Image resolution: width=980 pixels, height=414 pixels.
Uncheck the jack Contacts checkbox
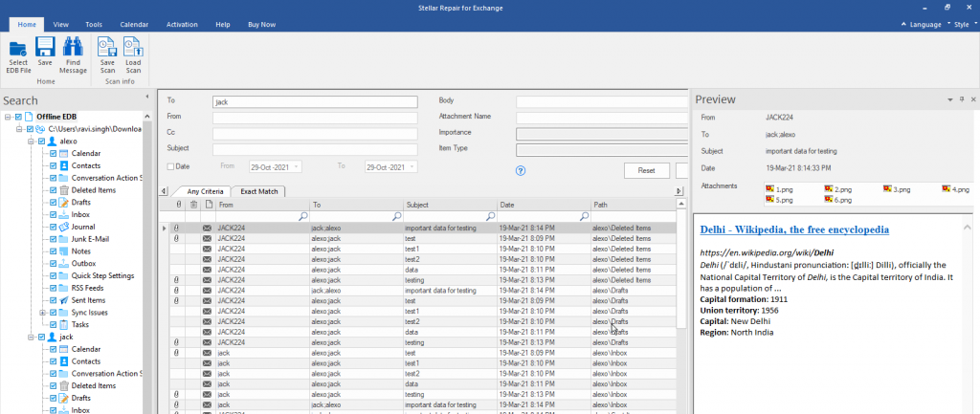coord(54,361)
